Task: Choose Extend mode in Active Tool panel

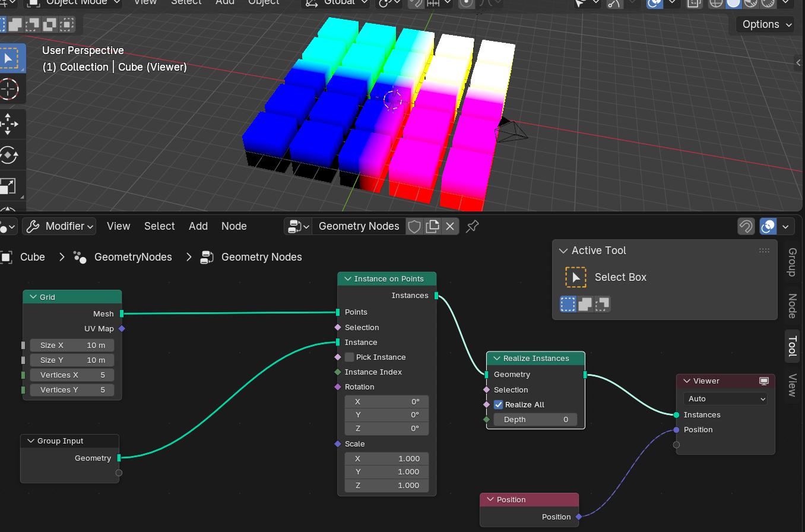Action: click(x=585, y=304)
